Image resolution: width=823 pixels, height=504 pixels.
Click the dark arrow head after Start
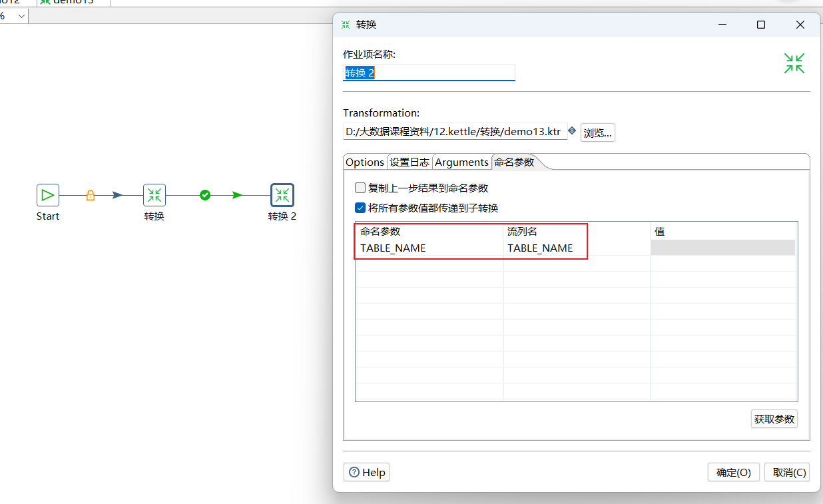coord(118,195)
